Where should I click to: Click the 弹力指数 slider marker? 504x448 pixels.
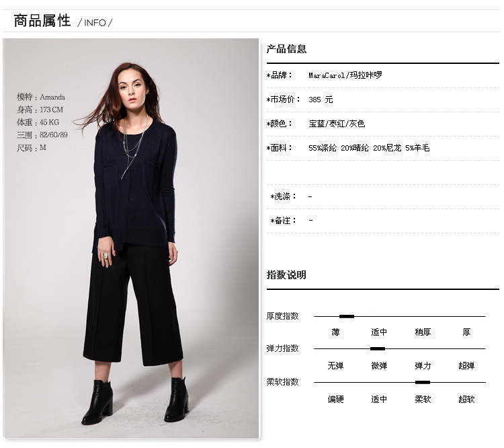click(378, 348)
